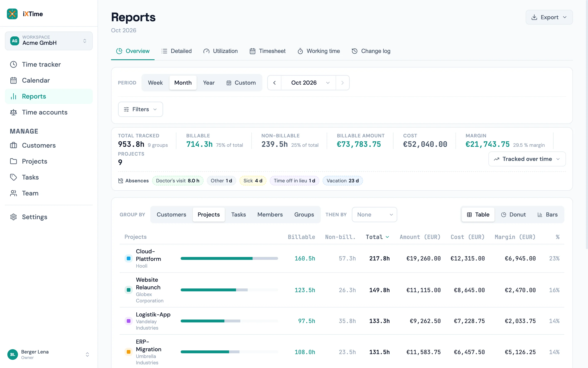Image resolution: width=588 pixels, height=368 pixels.
Task: Open Tasks tag icon
Action: 13,177
